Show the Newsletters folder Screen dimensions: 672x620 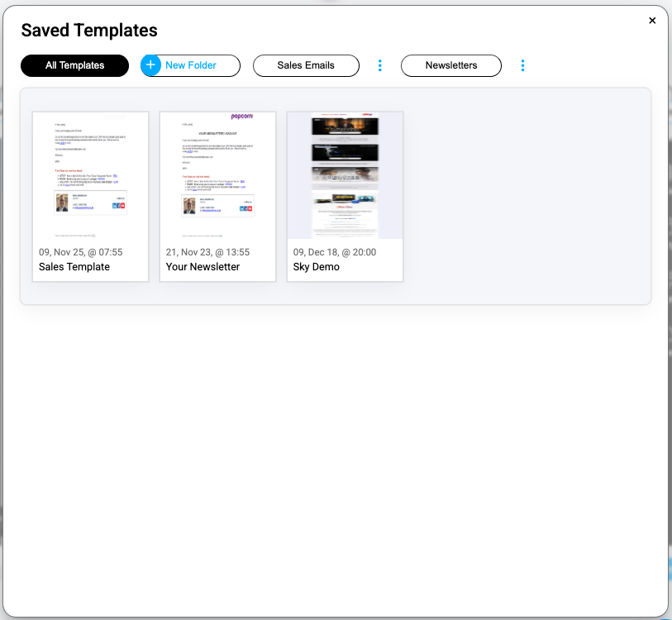click(x=450, y=65)
